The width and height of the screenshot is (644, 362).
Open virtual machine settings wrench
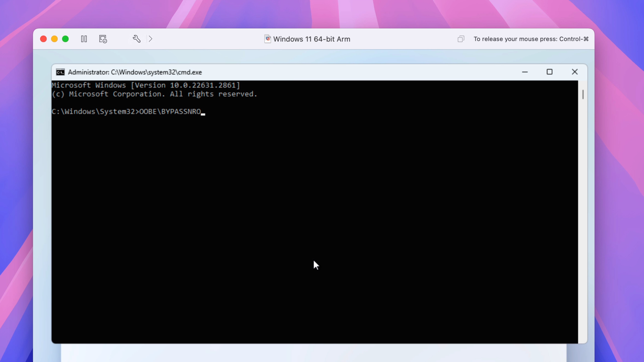(137, 39)
